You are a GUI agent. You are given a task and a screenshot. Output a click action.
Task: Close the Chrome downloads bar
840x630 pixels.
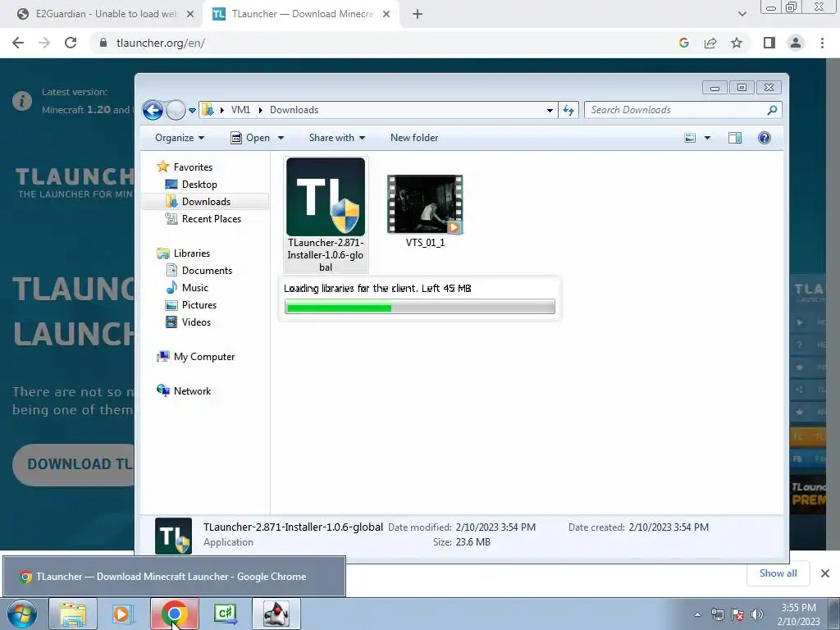pyautogui.click(x=825, y=573)
